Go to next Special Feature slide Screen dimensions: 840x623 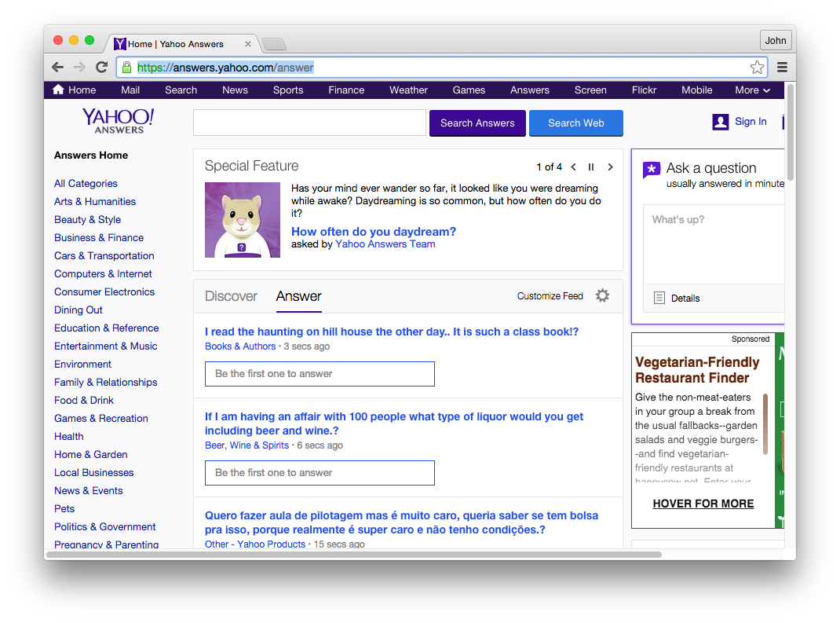click(x=610, y=167)
